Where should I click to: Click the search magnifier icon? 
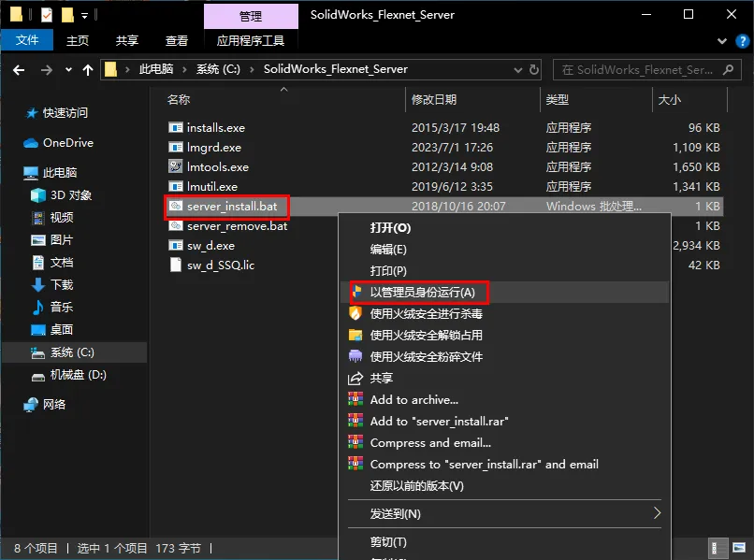pos(728,70)
